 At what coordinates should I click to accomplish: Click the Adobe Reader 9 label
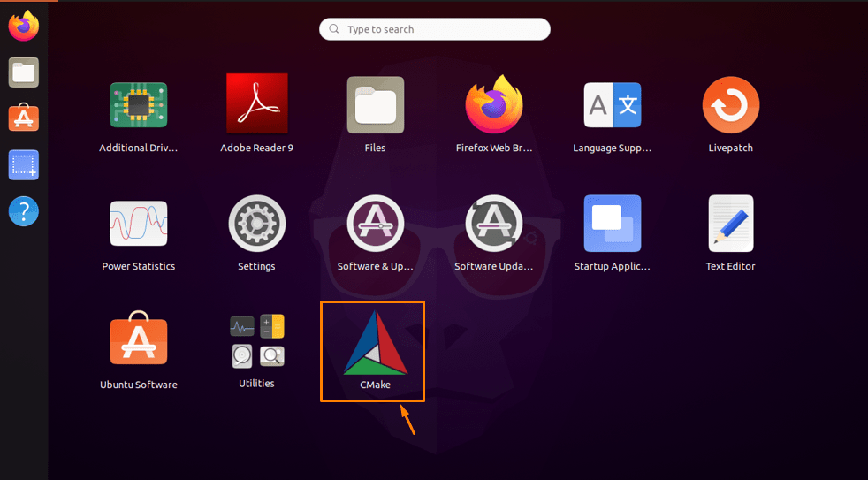[257, 148]
